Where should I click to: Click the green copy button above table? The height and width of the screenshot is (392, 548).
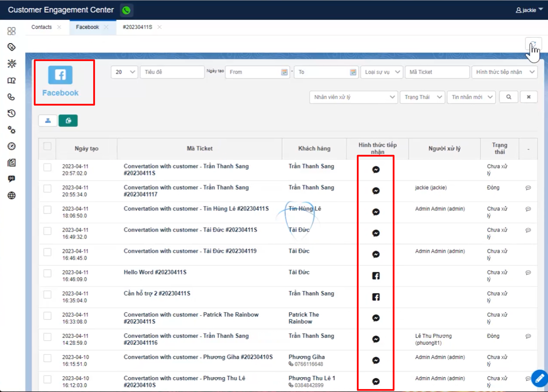[x=68, y=121]
